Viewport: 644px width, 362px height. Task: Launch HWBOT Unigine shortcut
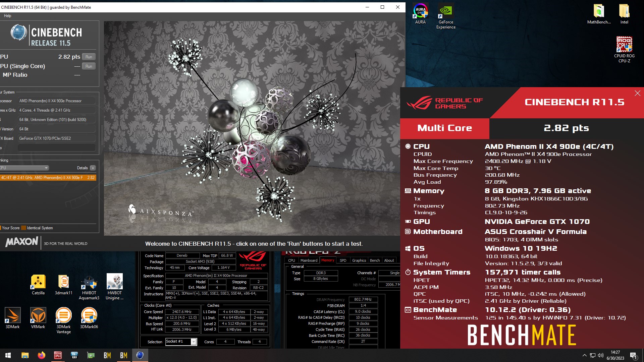(115, 287)
